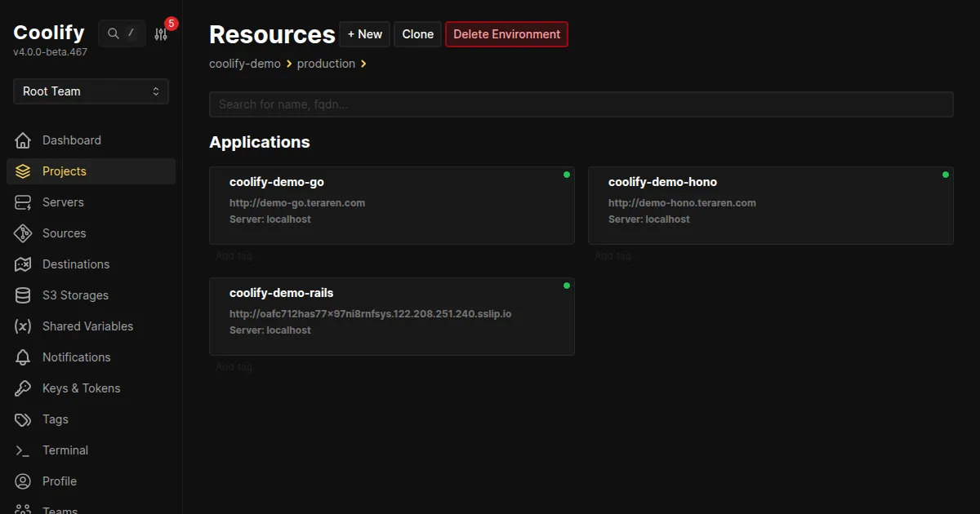Click the Clone button
980x514 pixels.
417,34
